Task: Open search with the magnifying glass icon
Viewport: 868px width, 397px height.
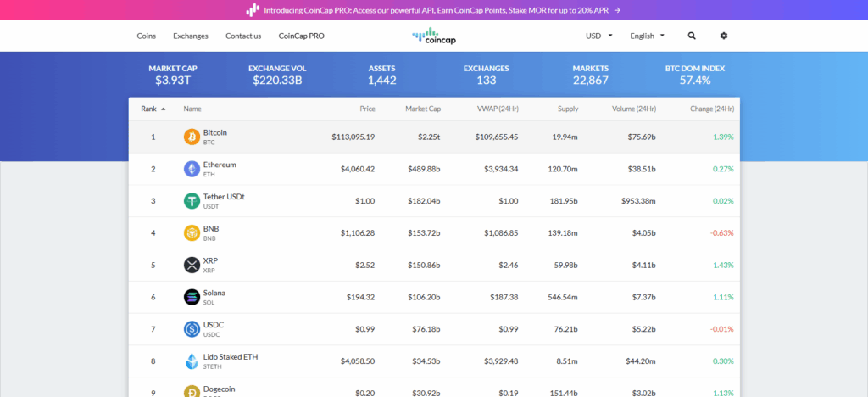Action: pyautogui.click(x=692, y=36)
